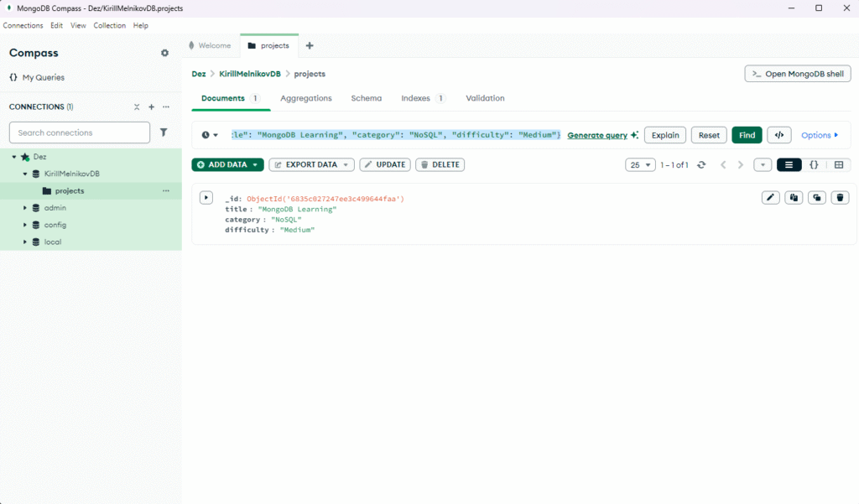
Task: Add a new connection with plus icon
Action: 152,107
